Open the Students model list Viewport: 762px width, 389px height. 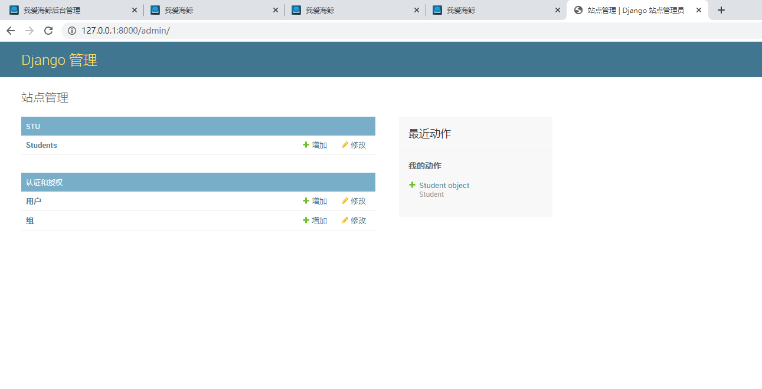[x=41, y=145]
